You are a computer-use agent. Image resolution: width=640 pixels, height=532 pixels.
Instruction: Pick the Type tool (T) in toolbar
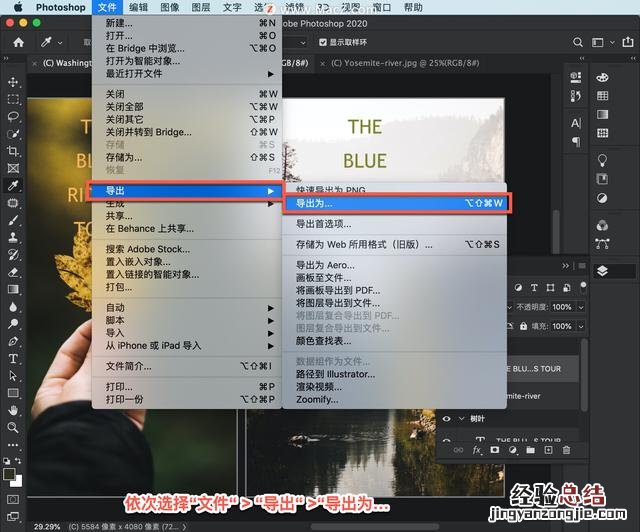click(13, 358)
